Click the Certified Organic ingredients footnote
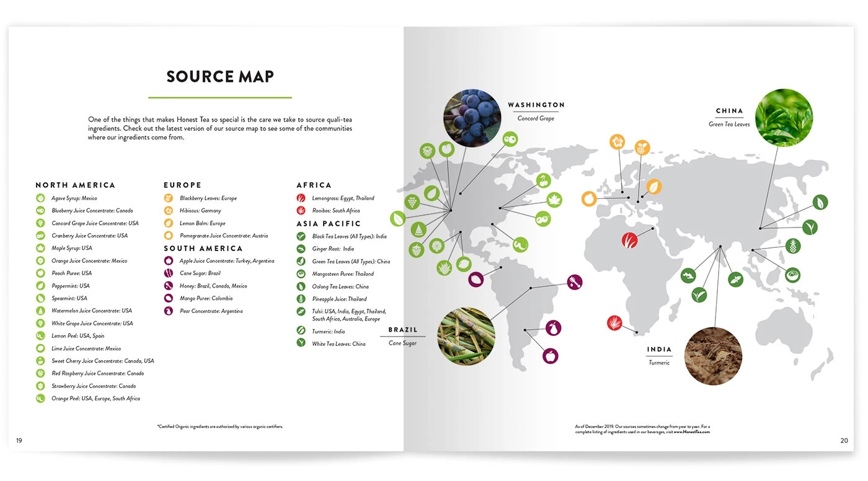This screenshot has height=481, width=868. coord(220,426)
